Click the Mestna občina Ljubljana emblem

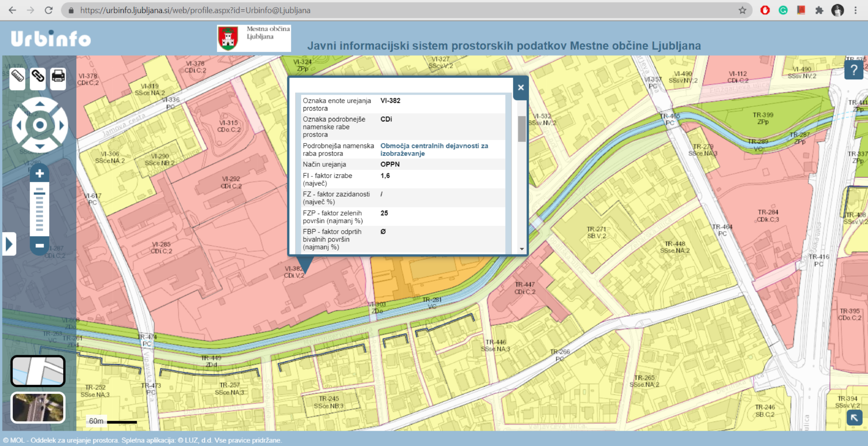(x=228, y=39)
